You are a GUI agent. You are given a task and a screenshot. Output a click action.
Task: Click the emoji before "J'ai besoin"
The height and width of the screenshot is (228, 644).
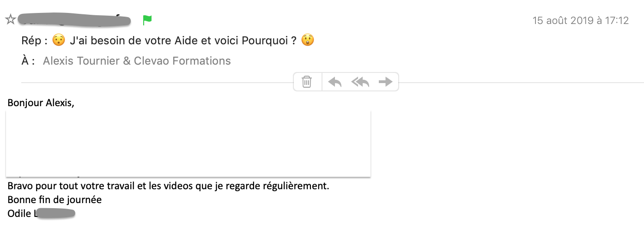click(x=58, y=41)
